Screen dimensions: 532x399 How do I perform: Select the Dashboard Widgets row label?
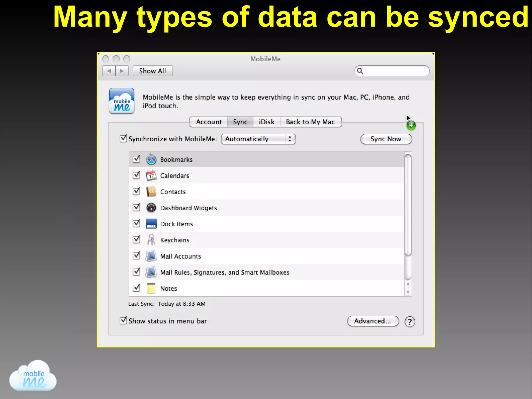189,208
